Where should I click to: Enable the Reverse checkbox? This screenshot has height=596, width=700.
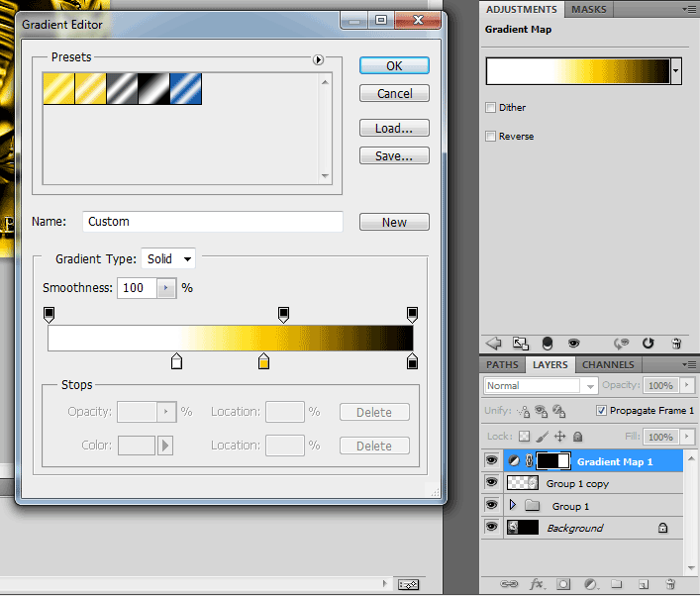tap(491, 137)
